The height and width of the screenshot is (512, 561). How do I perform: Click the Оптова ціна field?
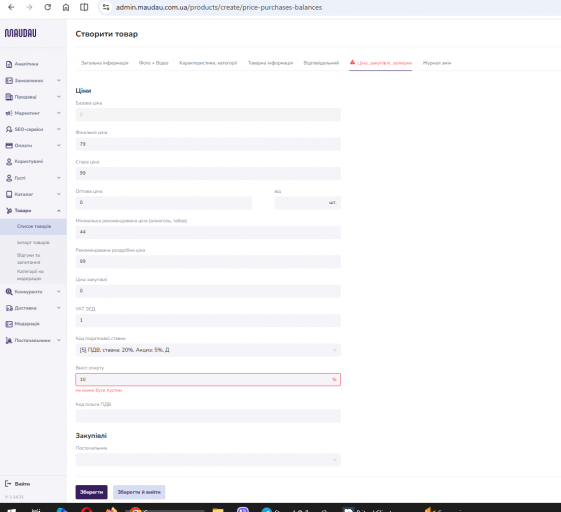click(164, 203)
